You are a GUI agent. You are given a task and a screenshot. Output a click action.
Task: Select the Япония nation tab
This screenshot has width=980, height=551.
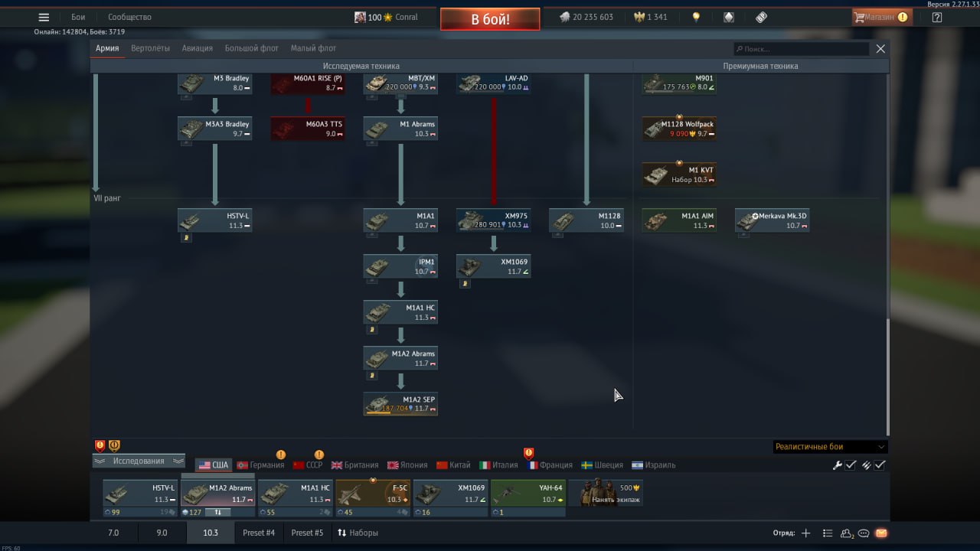(407, 465)
